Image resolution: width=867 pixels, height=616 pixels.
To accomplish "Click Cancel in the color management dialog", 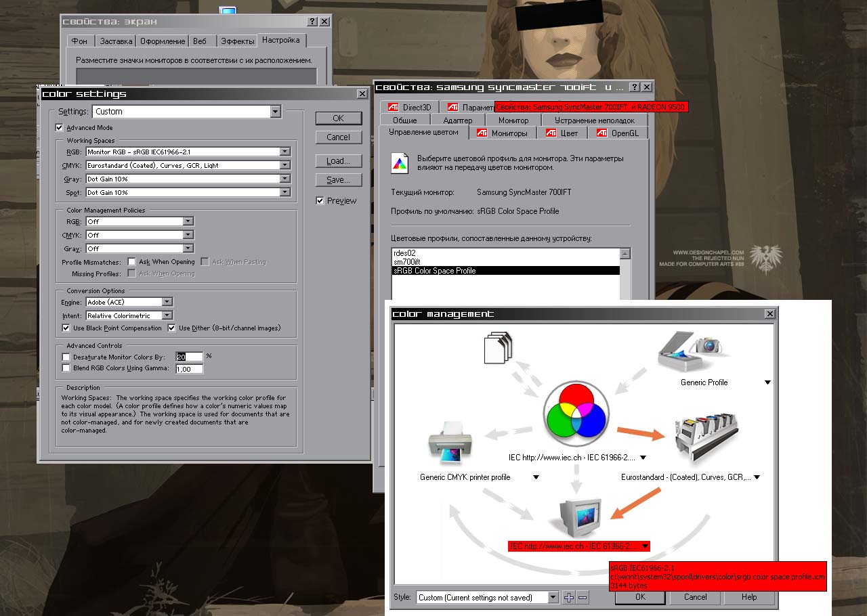I will click(x=696, y=597).
